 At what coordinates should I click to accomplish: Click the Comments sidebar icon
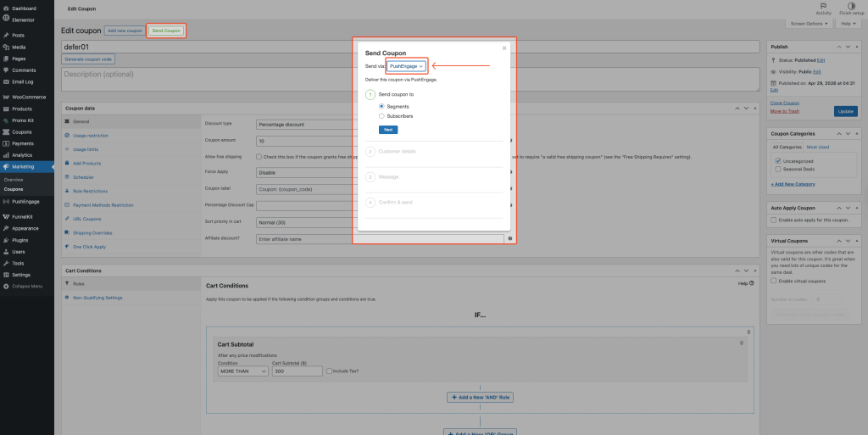point(6,70)
